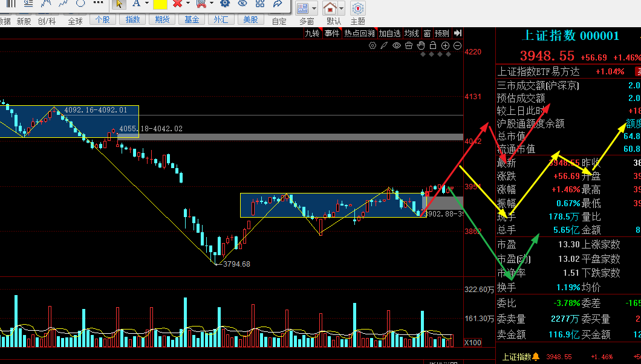The height and width of the screenshot is (364, 641).
Task: Open the theme icon
Action: pos(358,8)
